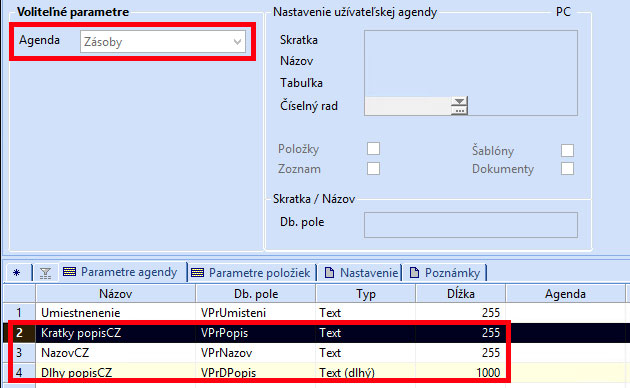
Task: Select the Umiestnenenie row cell
Action: click(116, 312)
